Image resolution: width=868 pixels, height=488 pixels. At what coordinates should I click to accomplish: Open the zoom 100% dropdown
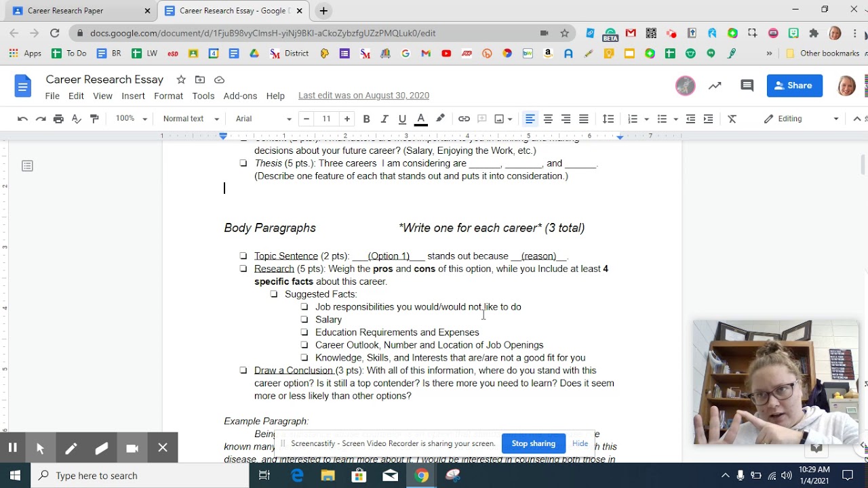131,119
